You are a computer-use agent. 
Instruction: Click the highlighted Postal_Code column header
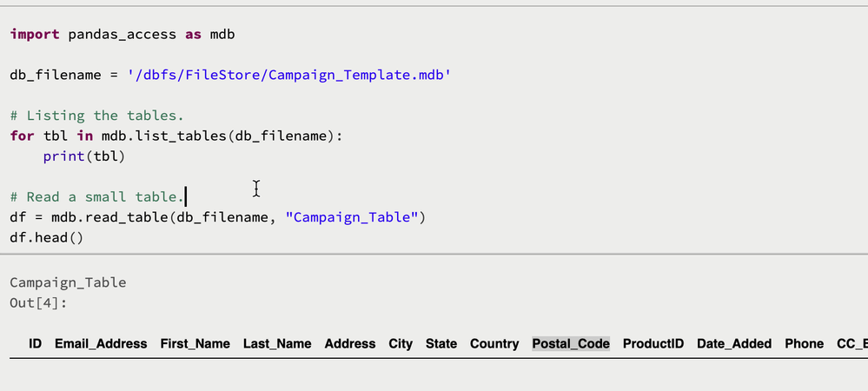click(571, 344)
